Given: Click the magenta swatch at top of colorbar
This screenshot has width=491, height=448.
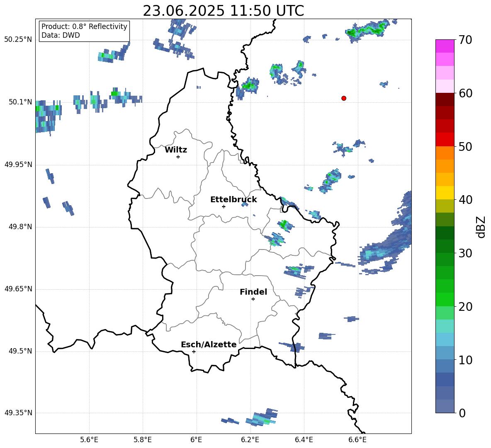Looking at the screenshot, I should click(445, 46).
